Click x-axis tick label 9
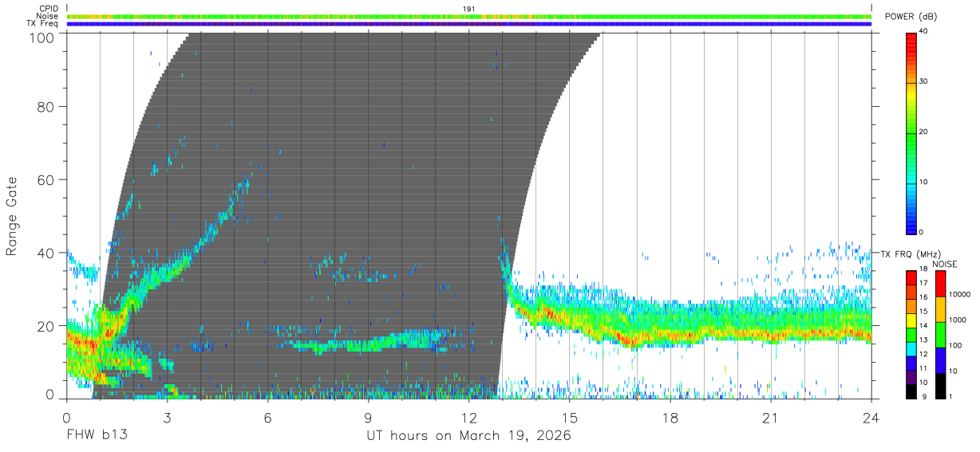 point(368,418)
